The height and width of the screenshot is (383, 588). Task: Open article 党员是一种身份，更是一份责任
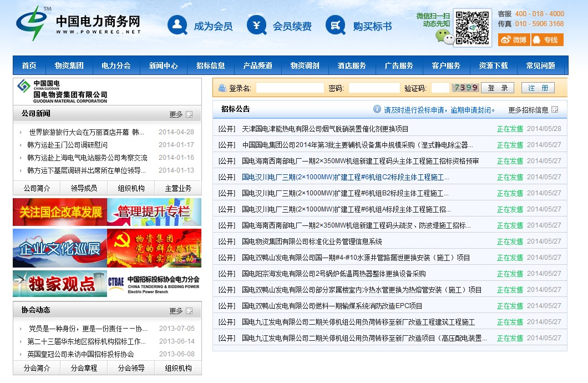pyautogui.click(x=88, y=329)
